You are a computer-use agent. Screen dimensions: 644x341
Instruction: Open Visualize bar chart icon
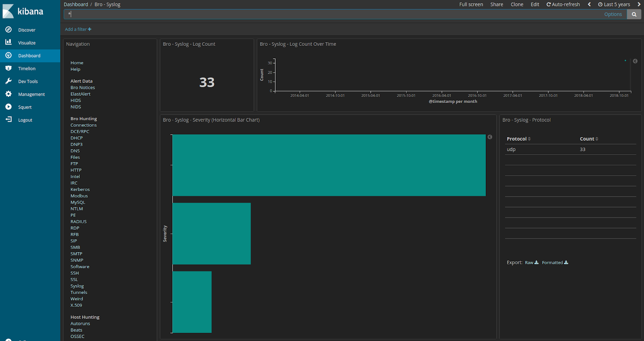tap(8, 42)
